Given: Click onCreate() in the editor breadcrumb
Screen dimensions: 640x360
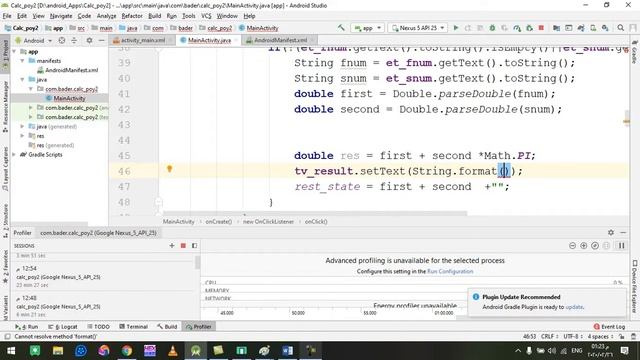Looking at the screenshot, I should click(218, 222).
